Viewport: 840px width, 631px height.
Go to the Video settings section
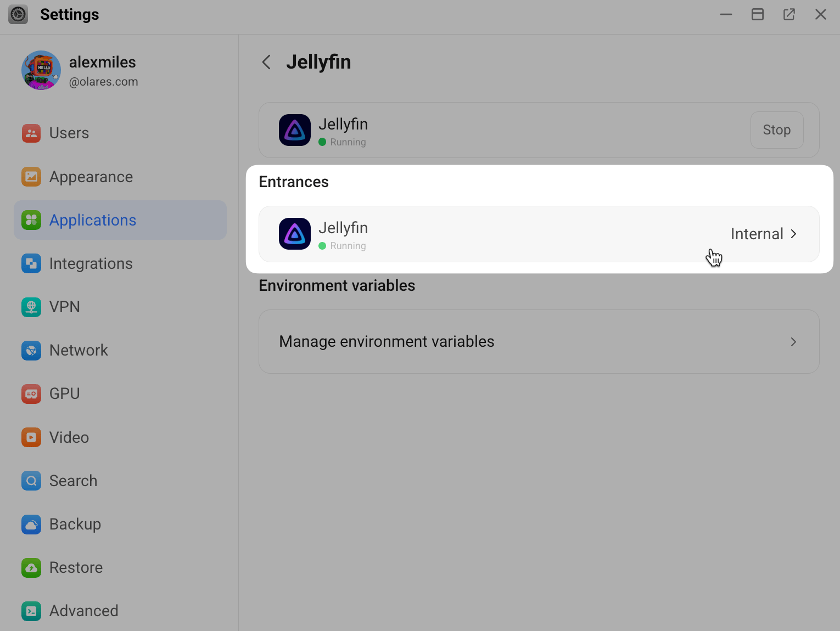[x=120, y=437]
